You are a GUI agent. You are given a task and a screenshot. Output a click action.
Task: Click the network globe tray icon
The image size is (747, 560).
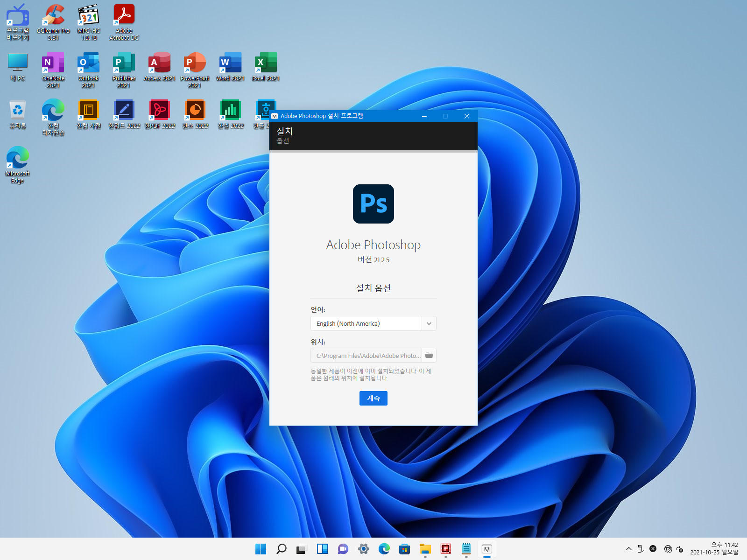pos(668,549)
